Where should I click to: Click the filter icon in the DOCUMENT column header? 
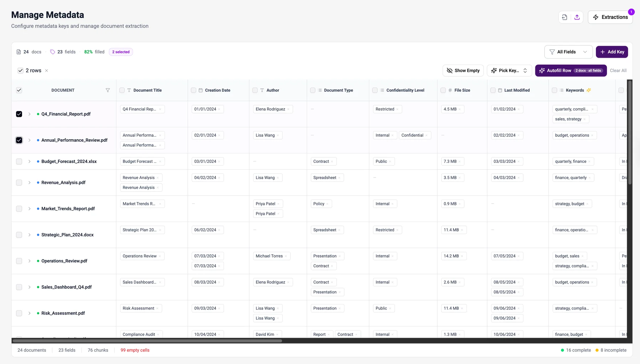point(108,90)
